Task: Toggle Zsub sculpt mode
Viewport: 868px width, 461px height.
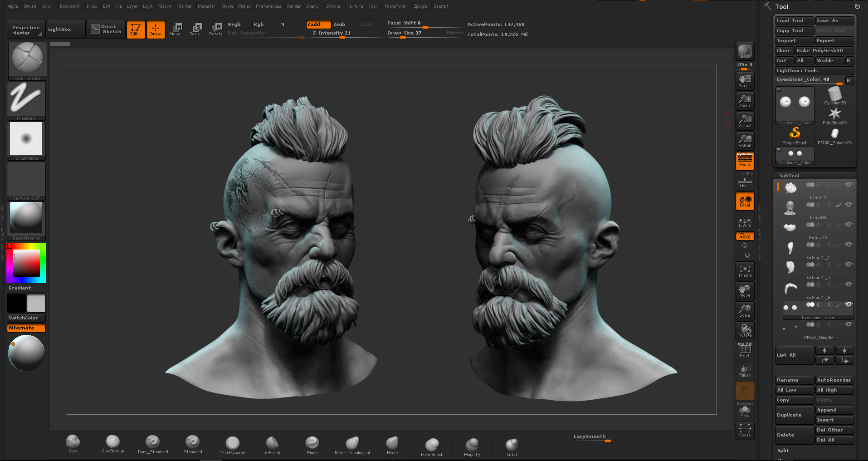Action: (x=344, y=25)
